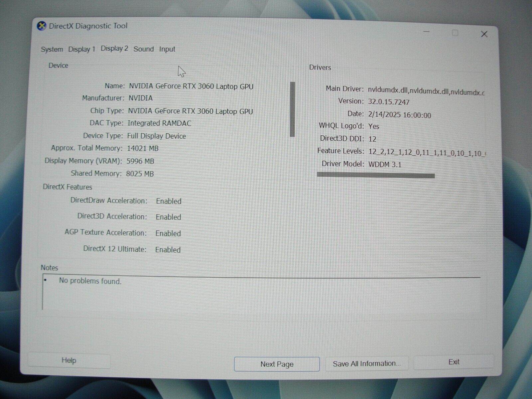Close the DirectX Diagnostic Tool window
Image resolution: width=532 pixels, height=399 pixels.
(x=484, y=34)
